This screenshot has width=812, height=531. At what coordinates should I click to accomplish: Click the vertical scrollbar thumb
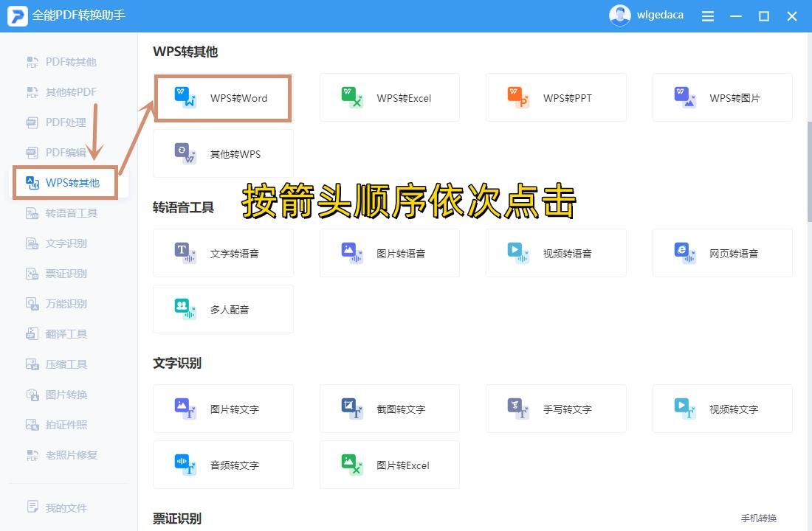point(809,172)
